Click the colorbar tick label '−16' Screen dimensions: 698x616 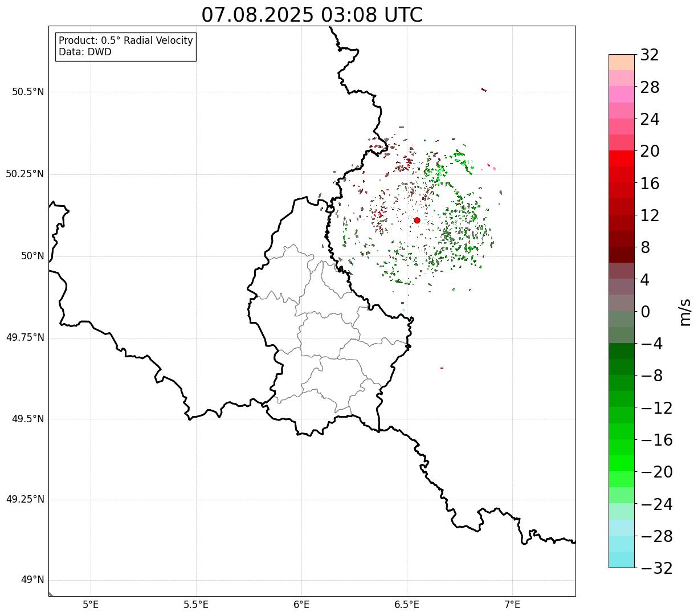click(656, 440)
